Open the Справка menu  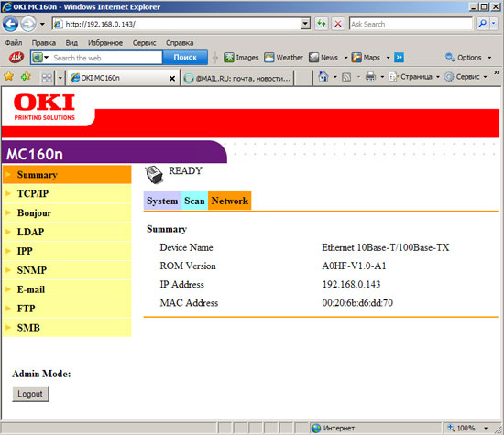[x=180, y=43]
